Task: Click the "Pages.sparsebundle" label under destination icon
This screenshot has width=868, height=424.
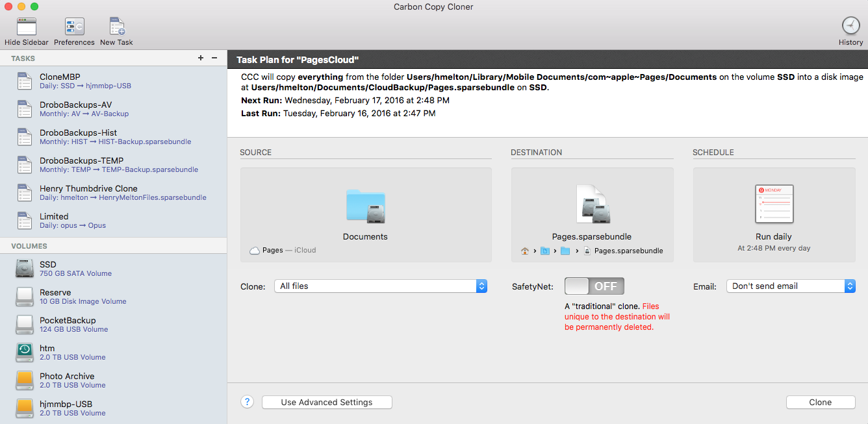Action: click(592, 236)
